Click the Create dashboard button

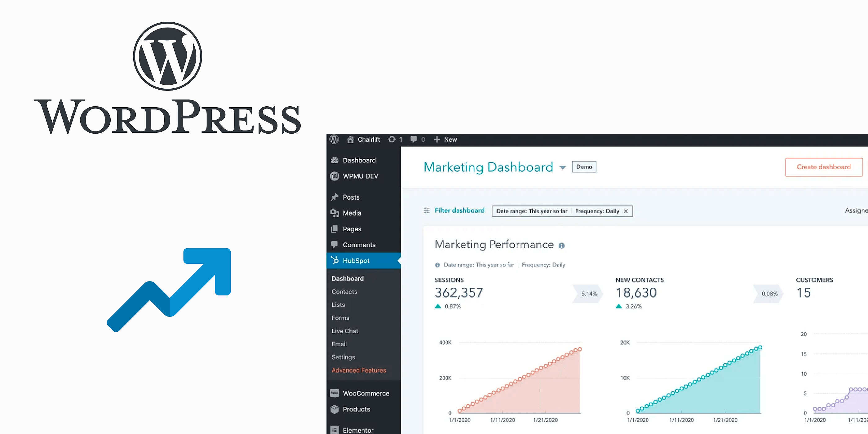824,167
